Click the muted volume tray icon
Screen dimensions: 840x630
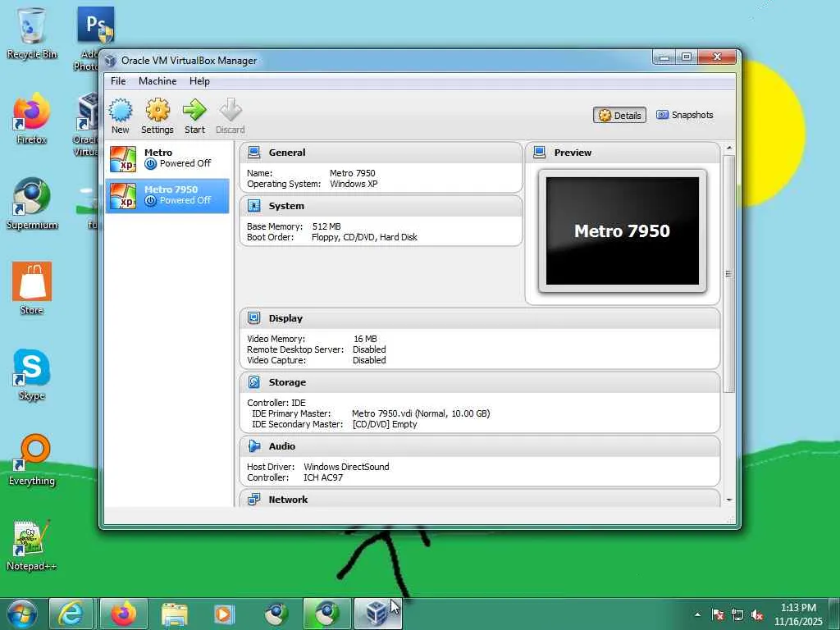tap(757, 615)
